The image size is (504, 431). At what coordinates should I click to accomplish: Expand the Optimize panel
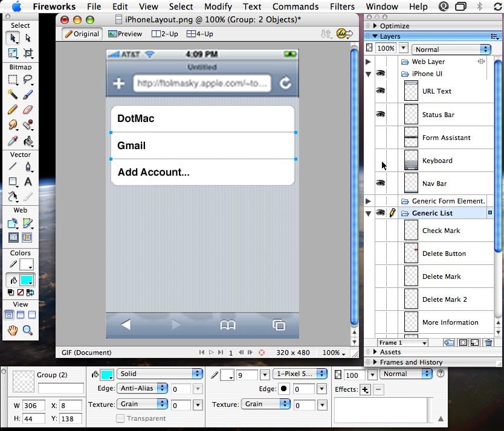click(x=375, y=26)
